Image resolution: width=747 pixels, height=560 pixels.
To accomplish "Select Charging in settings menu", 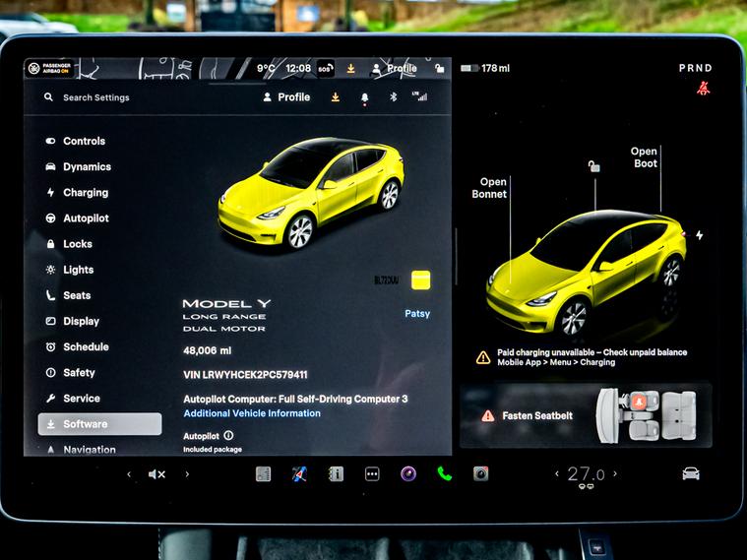I will click(x=86, y=193).
